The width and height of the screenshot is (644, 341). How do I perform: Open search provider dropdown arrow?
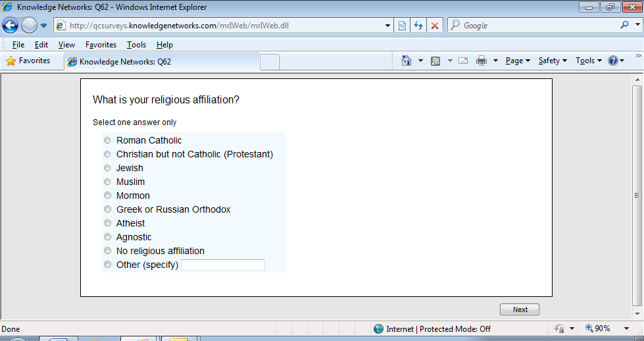(x=637, y=25)
